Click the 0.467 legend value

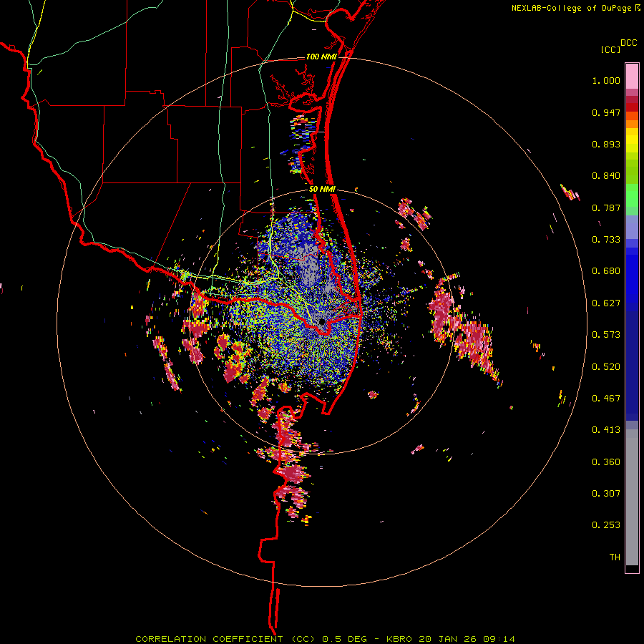click(606, 399)
